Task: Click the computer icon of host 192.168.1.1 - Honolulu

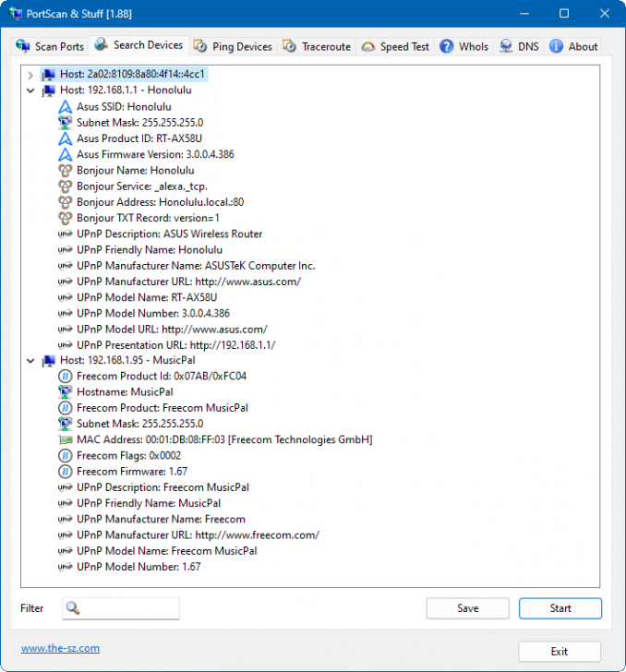Action: tap(48, 90)
